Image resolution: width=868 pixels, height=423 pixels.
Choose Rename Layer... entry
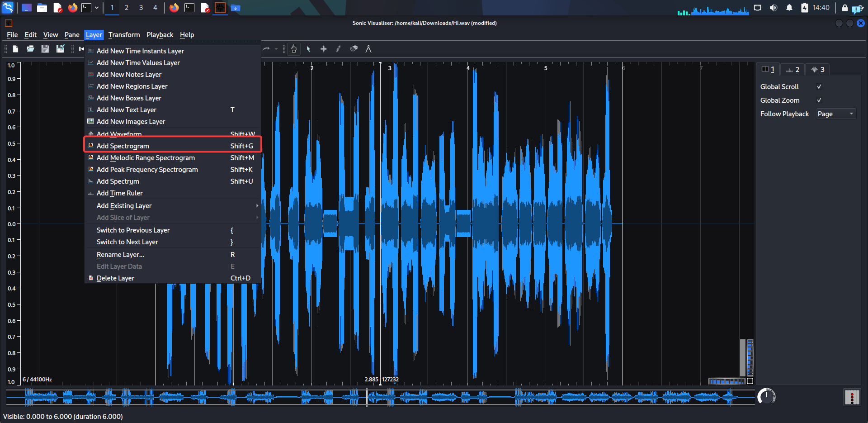click(x=173, y=255)
